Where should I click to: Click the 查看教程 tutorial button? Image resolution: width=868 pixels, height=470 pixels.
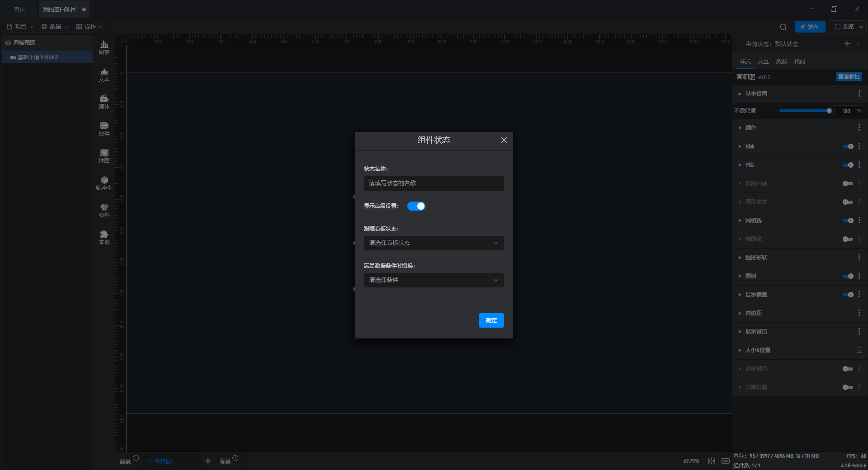(849, 76)
